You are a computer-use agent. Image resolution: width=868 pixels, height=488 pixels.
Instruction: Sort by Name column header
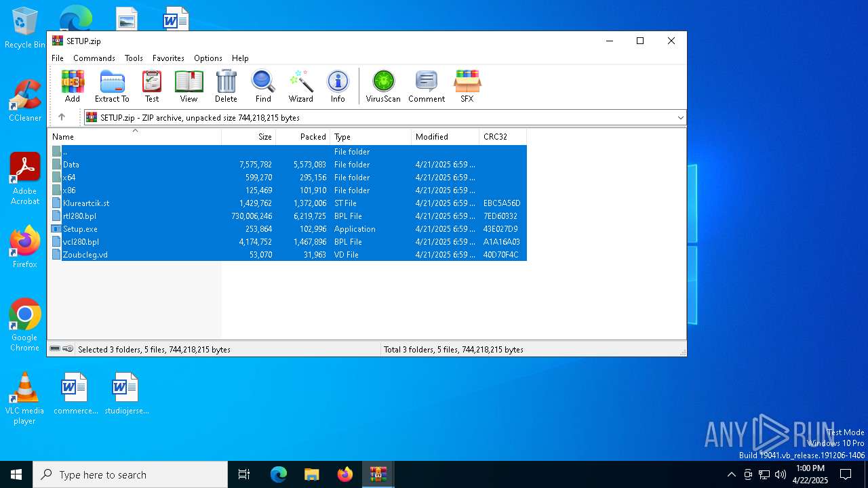[134, 137]
